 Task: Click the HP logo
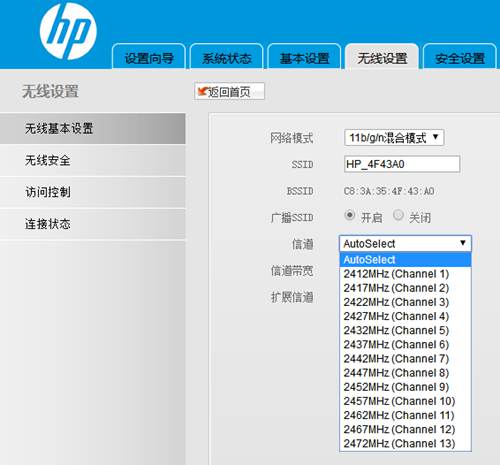pos(68,31)
